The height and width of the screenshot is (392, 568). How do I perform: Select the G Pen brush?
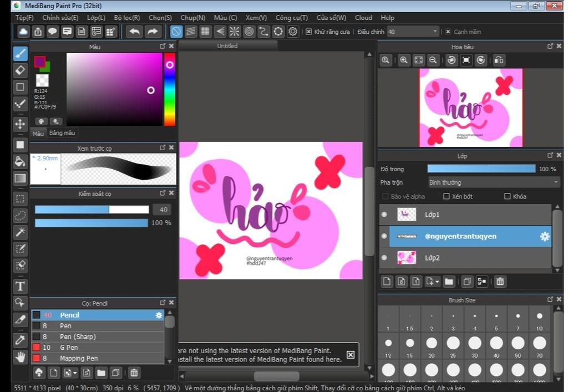tap(98, 348)
